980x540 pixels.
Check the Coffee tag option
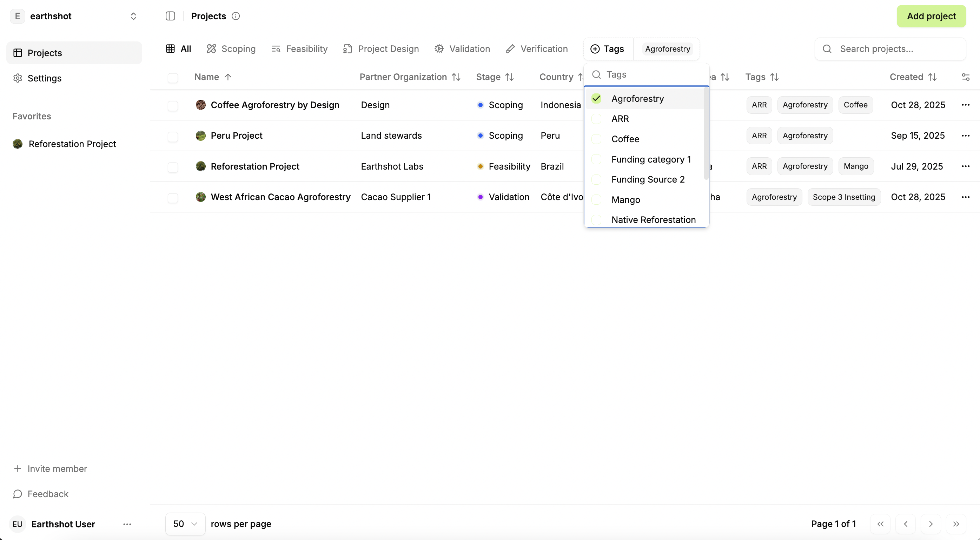pos(596,139)
